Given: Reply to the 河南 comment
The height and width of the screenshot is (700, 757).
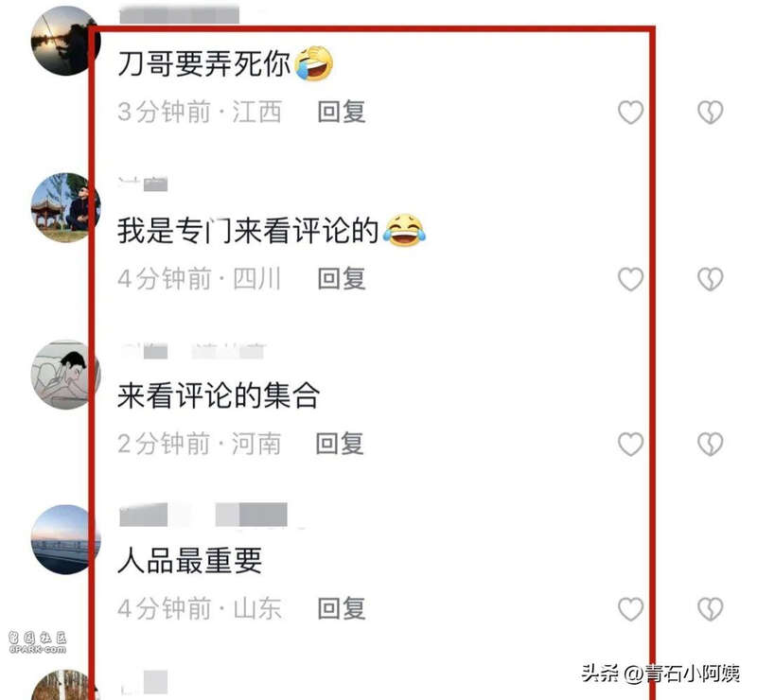Looking at the screenshot, I should pos(340,444).
